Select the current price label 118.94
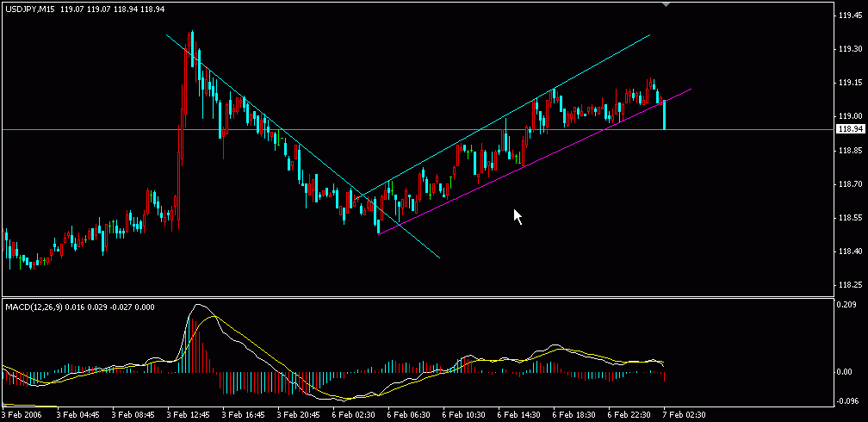868x422 pixels. tap(852, 129)
